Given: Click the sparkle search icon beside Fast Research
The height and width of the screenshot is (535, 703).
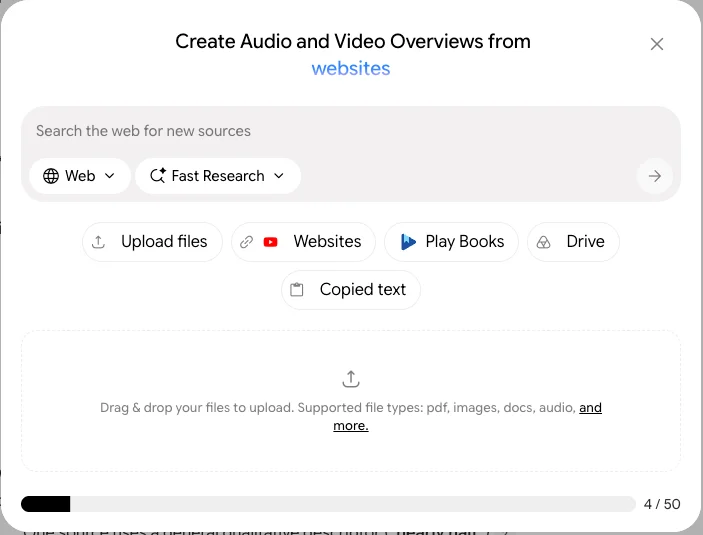Looking at the screenshot, I should (158, 175).
